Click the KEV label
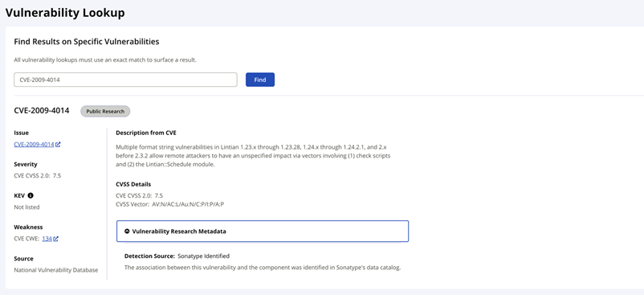This screenshot has height=295, width=644. (x=20, y=195)
